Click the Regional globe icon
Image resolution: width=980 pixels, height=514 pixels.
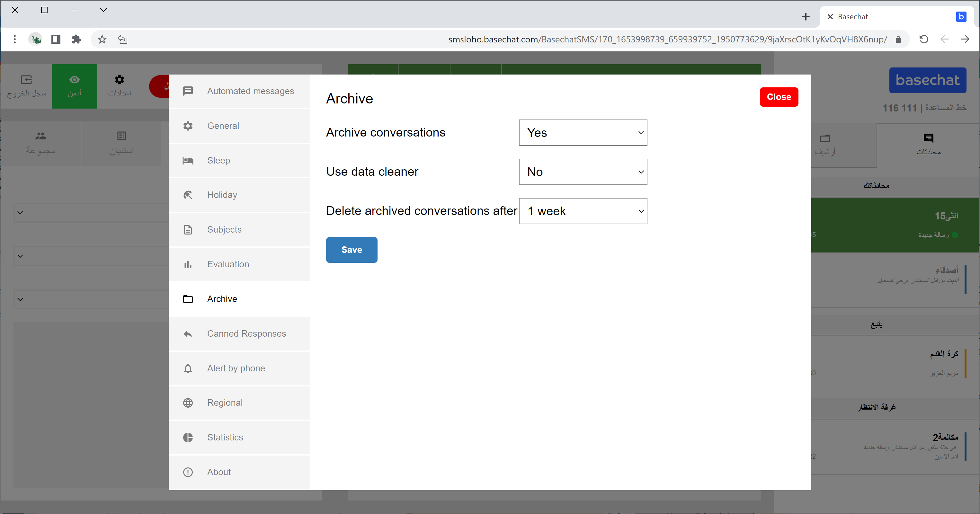point(188,403)
